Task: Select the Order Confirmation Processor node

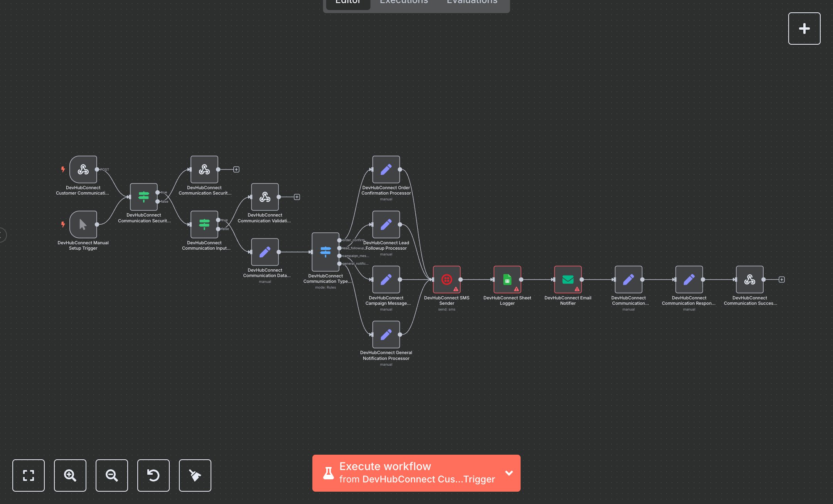Action: coord(386,169)
